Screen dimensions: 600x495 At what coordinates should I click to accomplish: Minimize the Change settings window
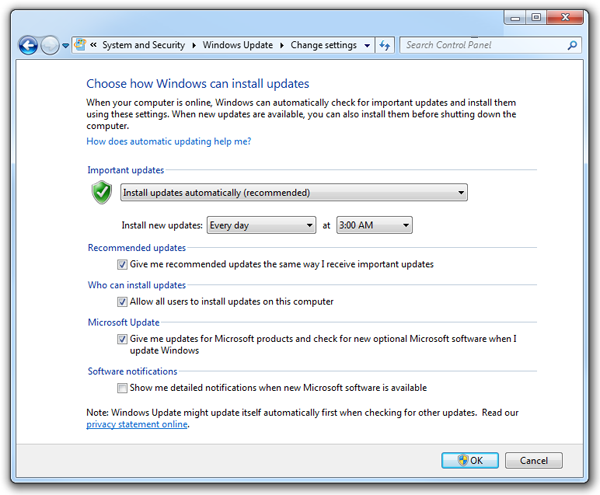point(515,18)
